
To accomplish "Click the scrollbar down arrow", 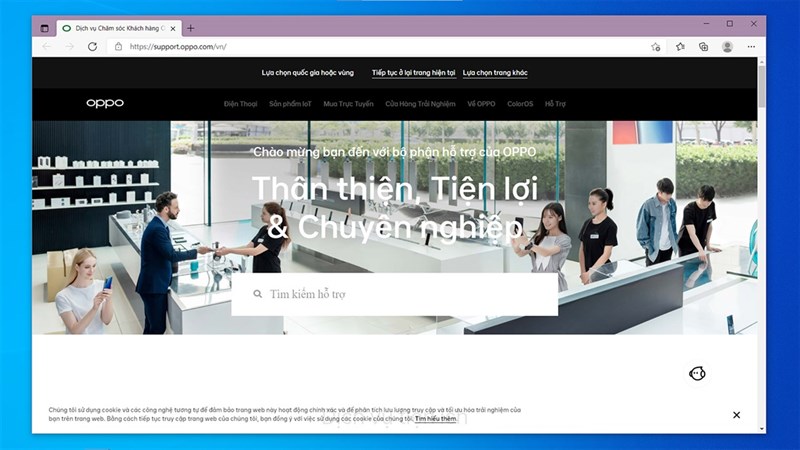I will (762, 429).
